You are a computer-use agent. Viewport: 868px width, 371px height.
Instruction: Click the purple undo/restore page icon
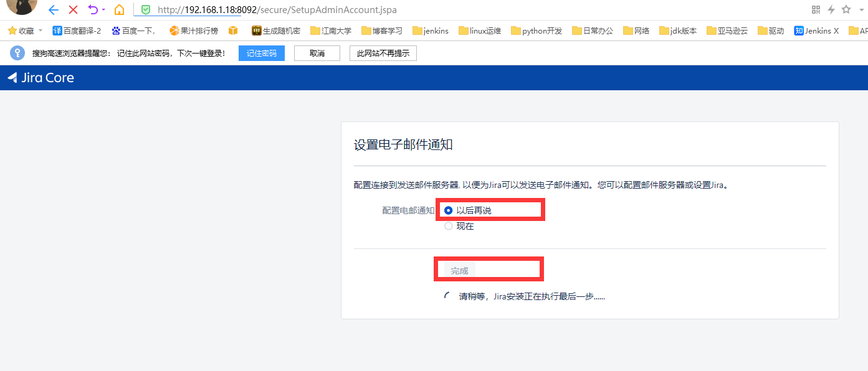tap(93, 9)
